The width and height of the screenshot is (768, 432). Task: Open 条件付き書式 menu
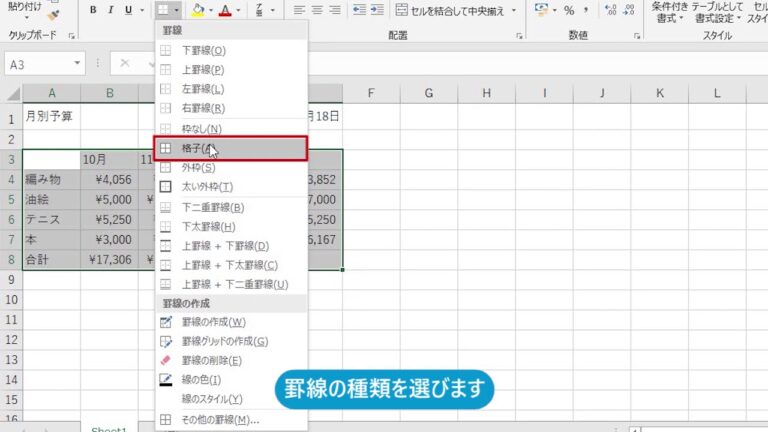point(670,12)
